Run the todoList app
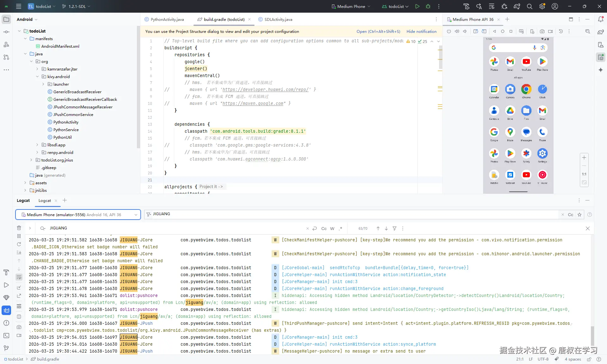This screenshot has height=364, width=607. coord(417,6)
